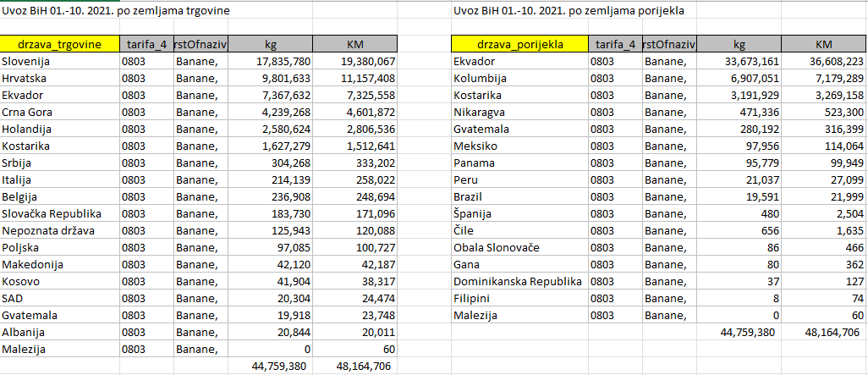Select the SAD cell
Screen dimensions: 868x375
(60, 299)
